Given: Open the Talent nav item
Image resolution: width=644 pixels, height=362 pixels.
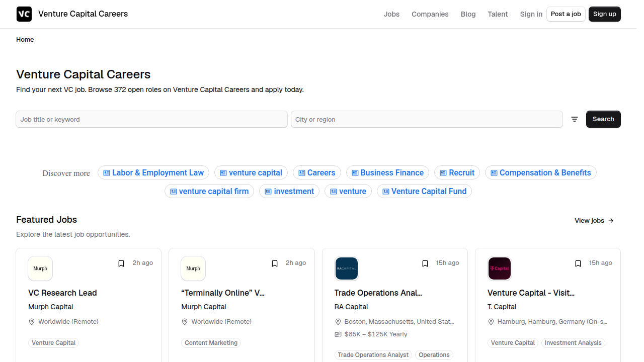Looking at the screenshot, I should click(x=498, y=14).
